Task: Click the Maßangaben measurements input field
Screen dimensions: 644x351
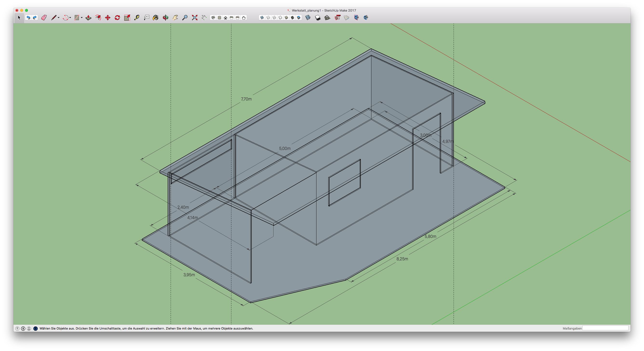Action: coord(605,328)
